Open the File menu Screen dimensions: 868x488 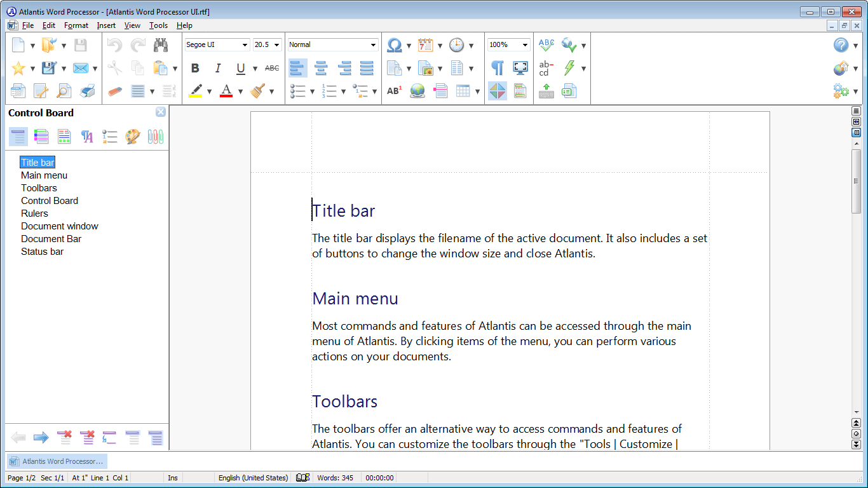coord(28,25)
